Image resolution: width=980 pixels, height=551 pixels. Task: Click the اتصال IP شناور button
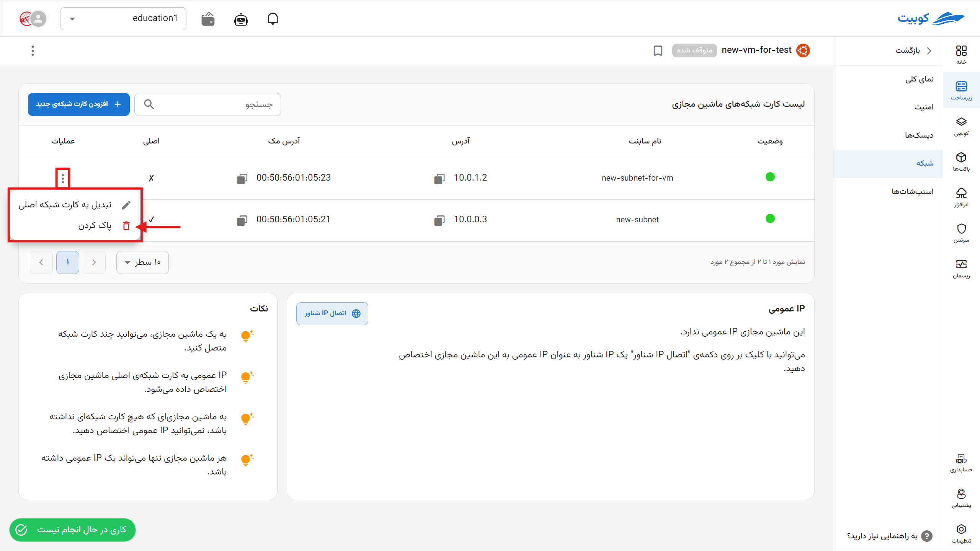tap(332, 313)
